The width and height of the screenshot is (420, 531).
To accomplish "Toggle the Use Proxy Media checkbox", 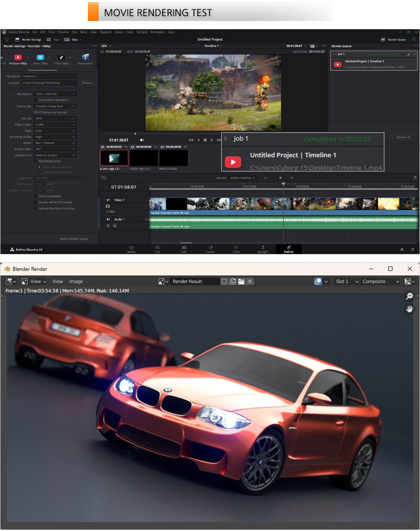I will [35, 196].
